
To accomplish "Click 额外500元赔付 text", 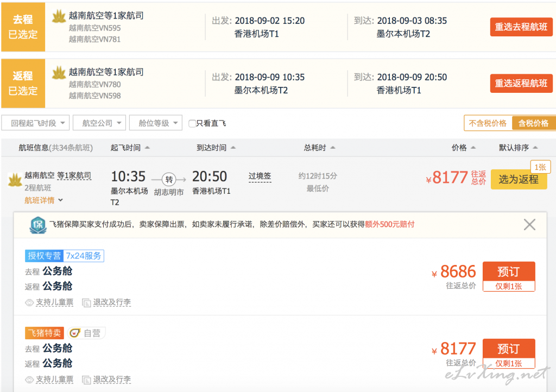I will coord(389,224).
